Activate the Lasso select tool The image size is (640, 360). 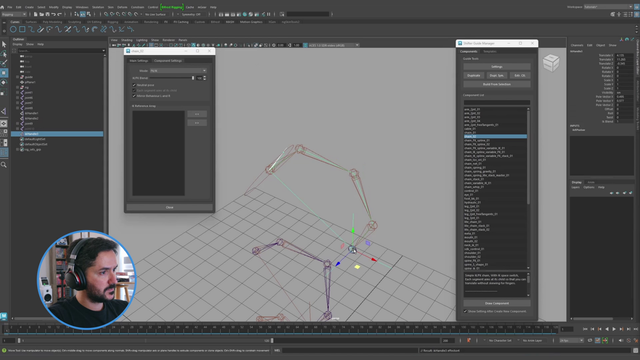pyautogui.click(x=4, y=53)
